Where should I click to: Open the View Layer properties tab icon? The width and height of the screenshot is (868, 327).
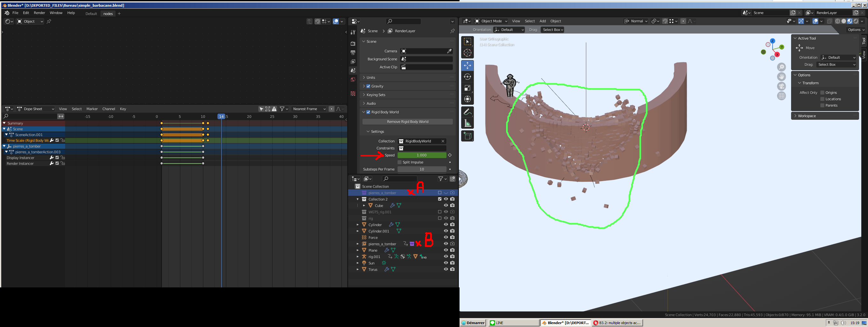(x=353, y=62)
